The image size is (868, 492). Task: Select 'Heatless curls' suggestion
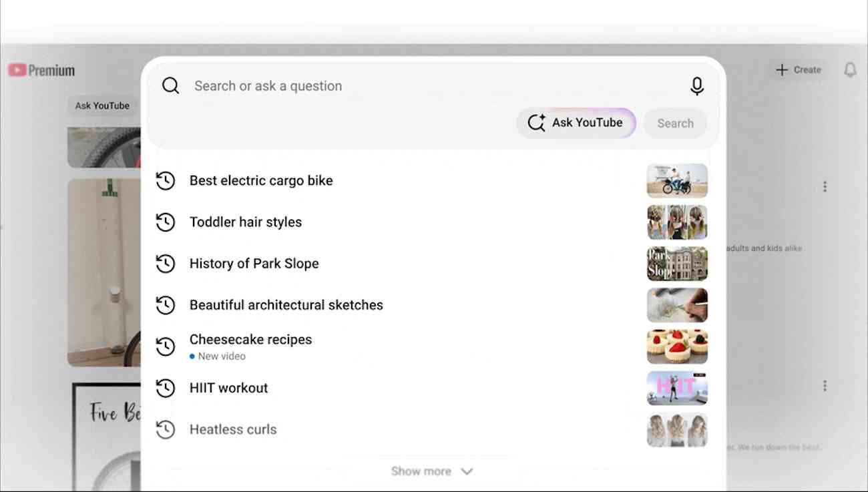point(233,429)
